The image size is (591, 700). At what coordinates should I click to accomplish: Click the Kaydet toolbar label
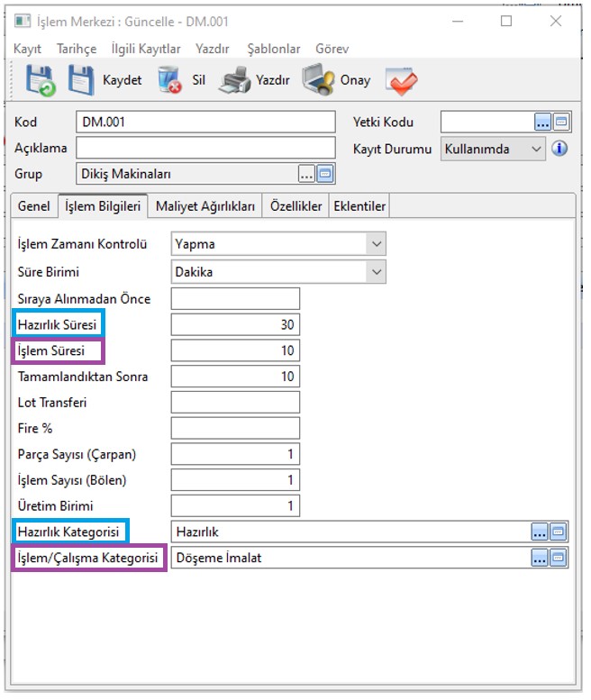(122, 80)
